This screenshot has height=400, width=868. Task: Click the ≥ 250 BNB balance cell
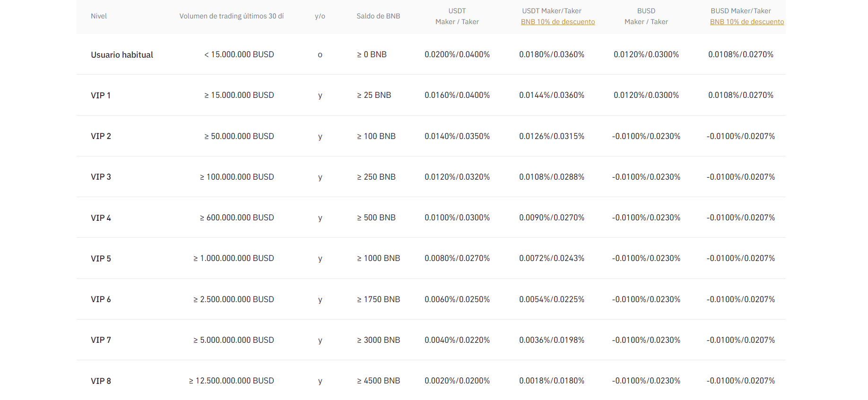(376, 177)
